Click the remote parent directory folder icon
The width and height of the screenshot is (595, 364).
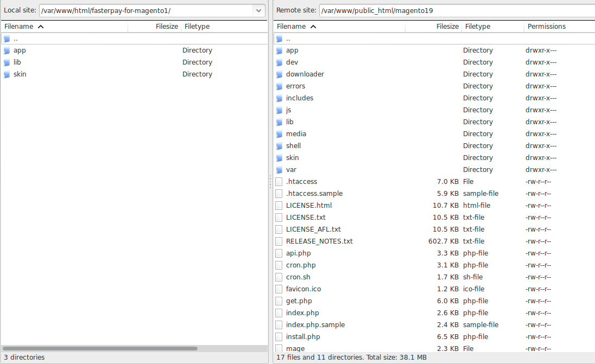(x=279, y=39)
